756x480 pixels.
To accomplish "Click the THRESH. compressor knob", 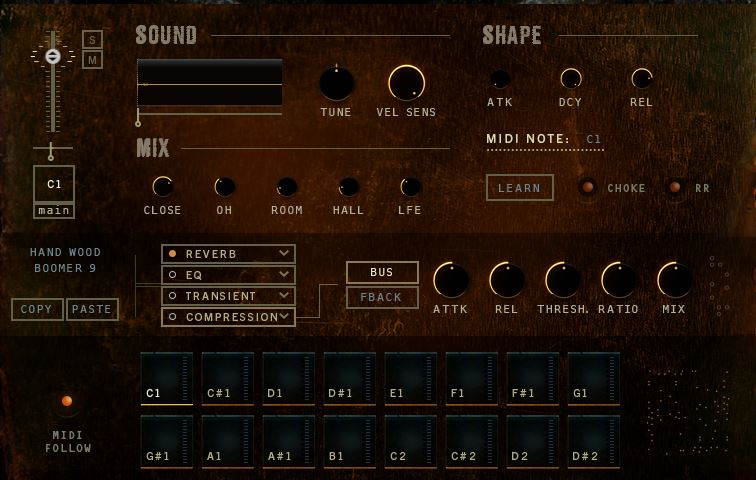I will pyautogui.click(x=563, y=281).
